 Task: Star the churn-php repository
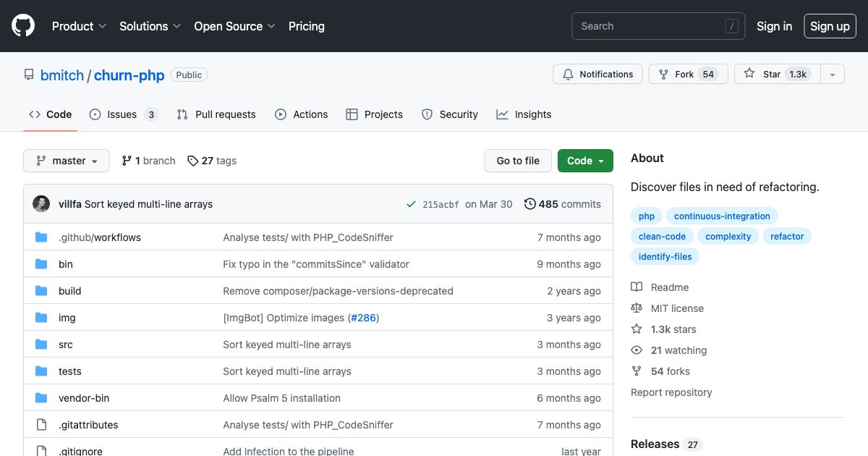tap(771, 74)
